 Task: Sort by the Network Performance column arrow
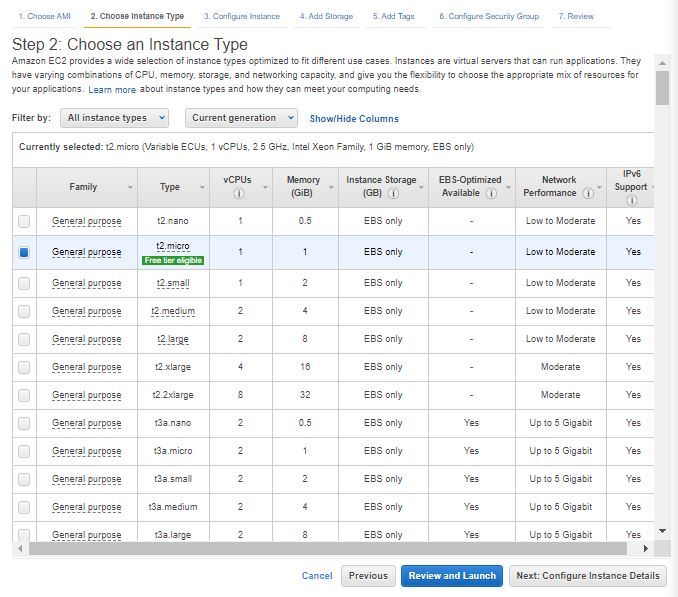[599, 188]
